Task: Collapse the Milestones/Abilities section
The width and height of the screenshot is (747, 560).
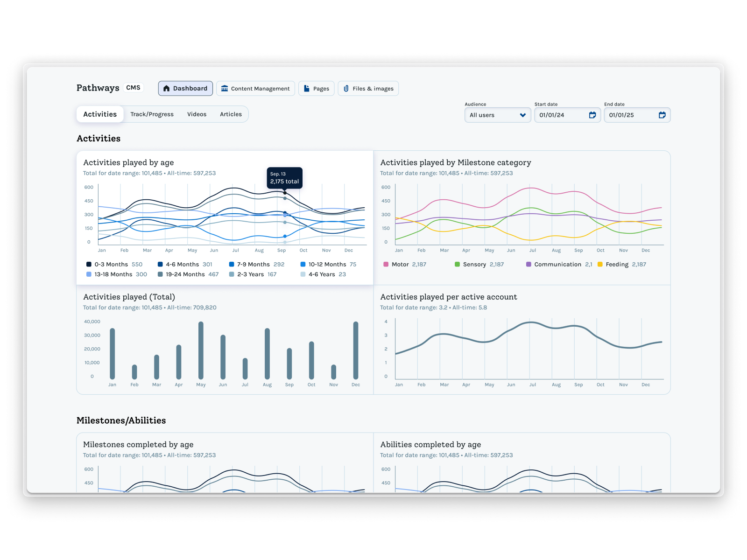Action: [121, 420]
